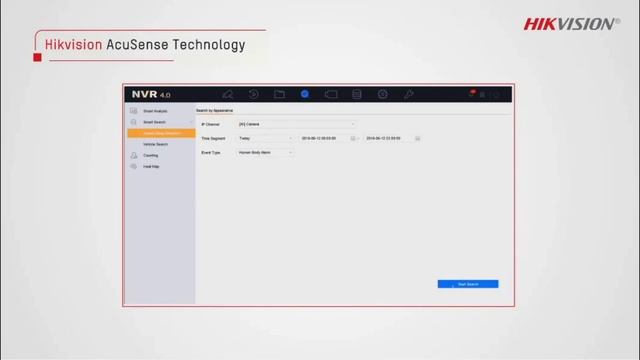Click the Smart Analysis sidebar icon
The width and height of the screenshot is (640, 360).
click(x=133, y=111)
